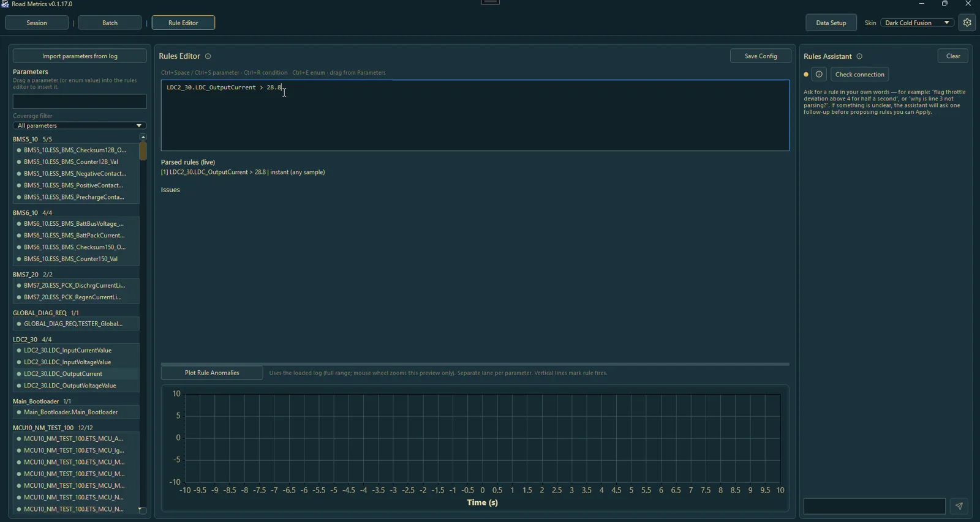Click the info icon beside Rules Assistant title
The image size is (980, 522).
click(x=860, y=56)
